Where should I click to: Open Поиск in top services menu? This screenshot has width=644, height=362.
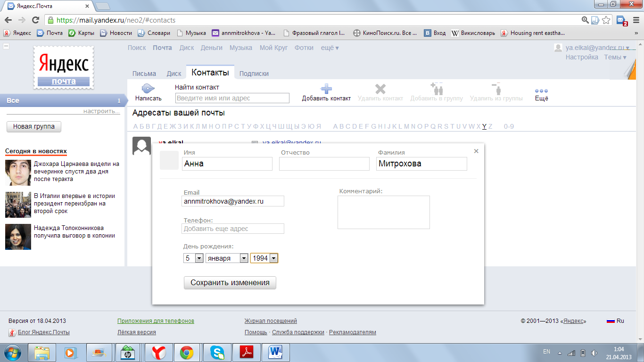137,48
